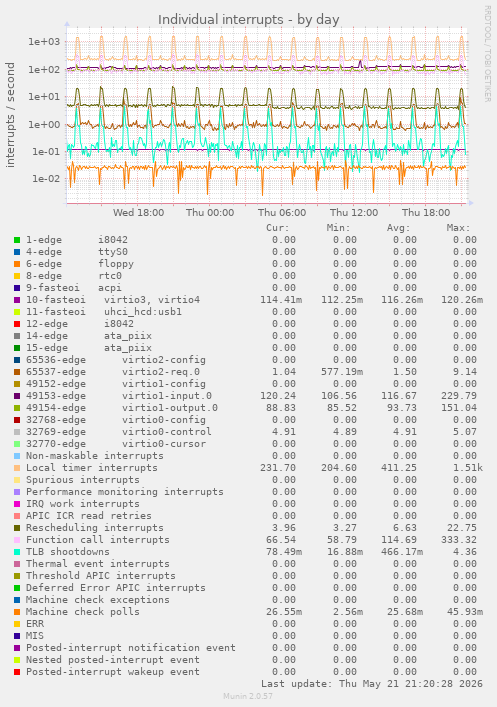This screenshot has height=707, width=497.
Task: Click the cyan TLB shootdowns legend swatch
Action: [17, 552]
